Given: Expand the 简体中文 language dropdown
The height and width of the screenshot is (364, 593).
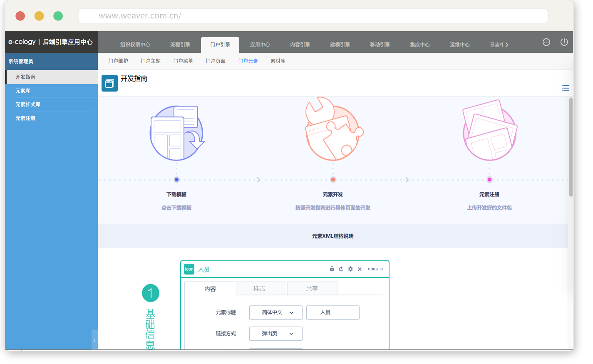Looking at the screenshot, I should pyautogui.click(x=275, y=312).
